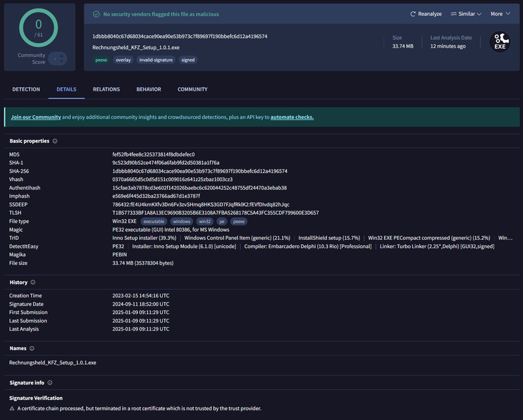Click the overlay tag chip
Viewport: 523px width, 420px height.
point(124,60)
